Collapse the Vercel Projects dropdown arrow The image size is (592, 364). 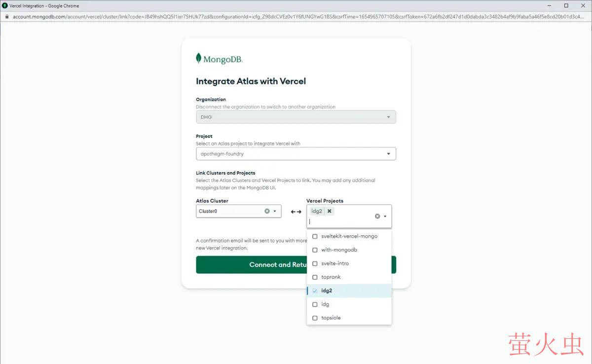[x=385, y=216]
